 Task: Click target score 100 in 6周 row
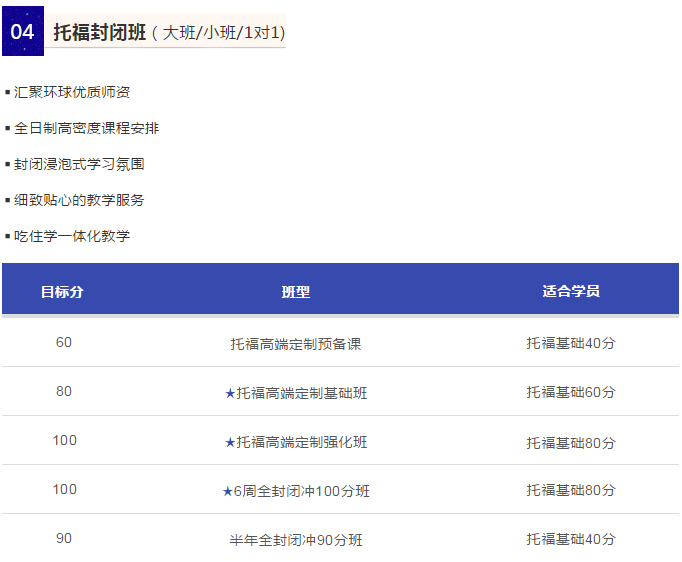tap(64, 489)
